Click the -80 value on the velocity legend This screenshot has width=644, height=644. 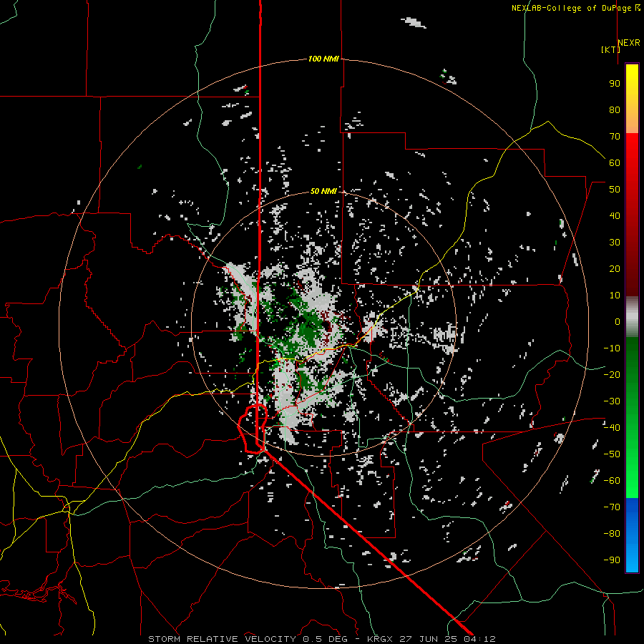click(612, 534)
